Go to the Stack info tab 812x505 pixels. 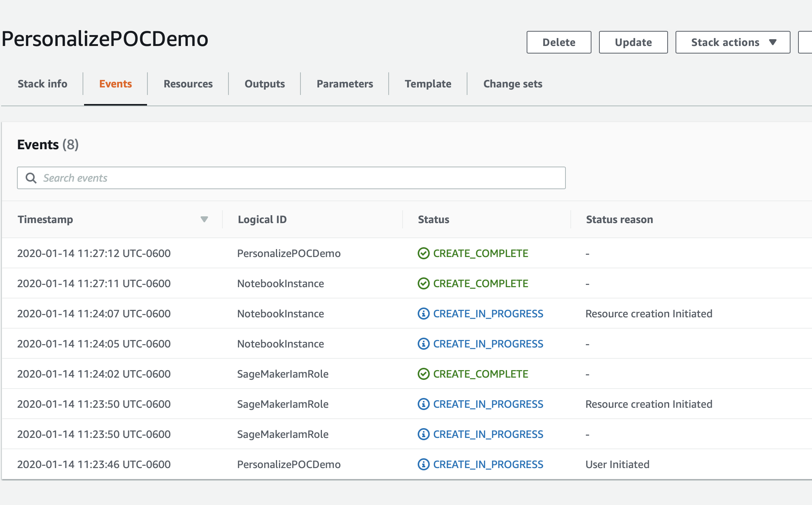pos(43,84)
